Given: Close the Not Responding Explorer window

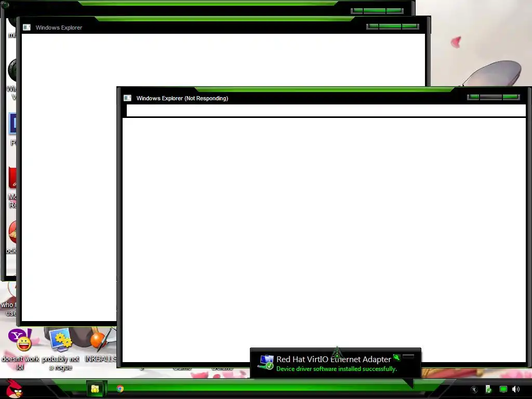Looking at the screenshot, I should (x=511, y=97).
